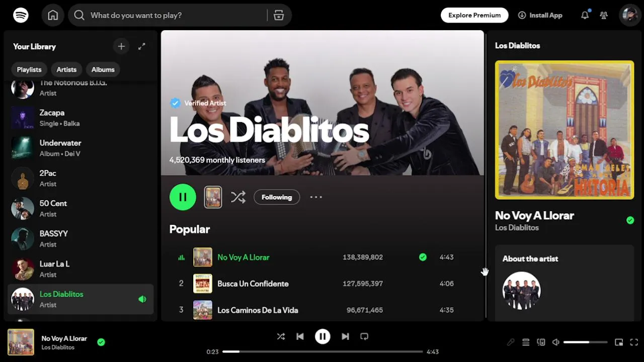Open artist photo in About the artist
644x362 pixels.
pyautogui.click(x=521, y=291)
